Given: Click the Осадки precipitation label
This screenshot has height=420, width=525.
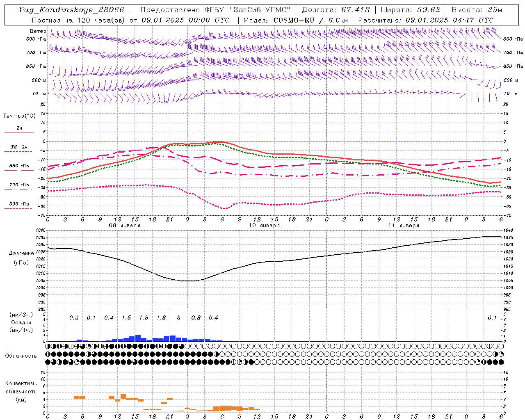Looking at the screenshot, I should [x=21, y=322].
